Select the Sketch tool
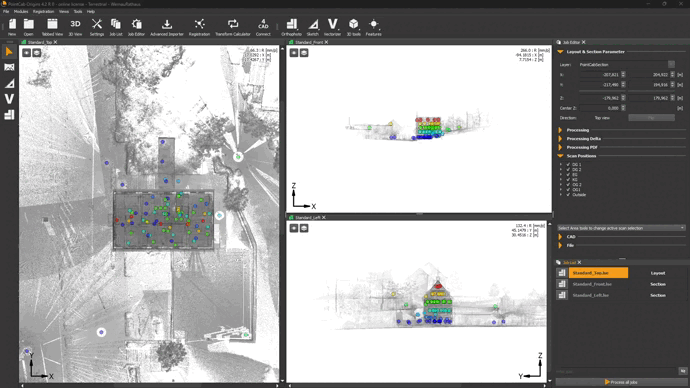 [313, 26]
